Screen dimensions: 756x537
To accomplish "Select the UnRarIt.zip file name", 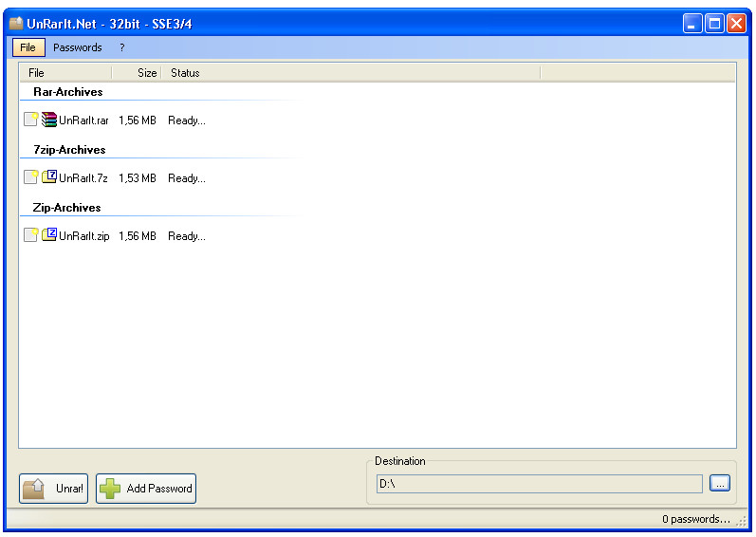I will tap(84, 235).
